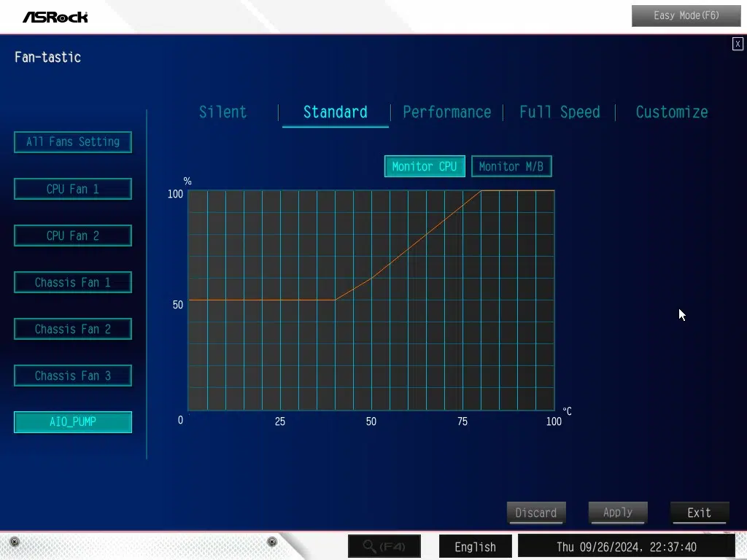The width and height of the screenshot is (747, 560).
Task: Click the fan curve point at 50°C
Action: coord(371,278)
